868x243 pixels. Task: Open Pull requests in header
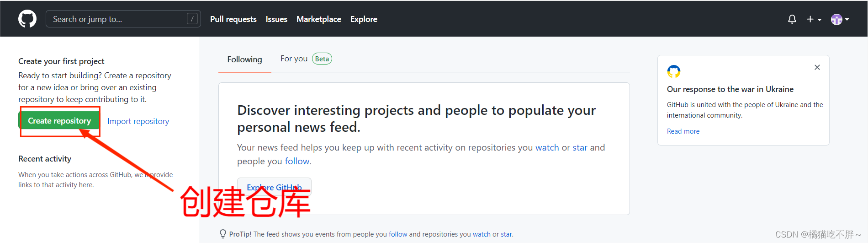click(233, 19)
